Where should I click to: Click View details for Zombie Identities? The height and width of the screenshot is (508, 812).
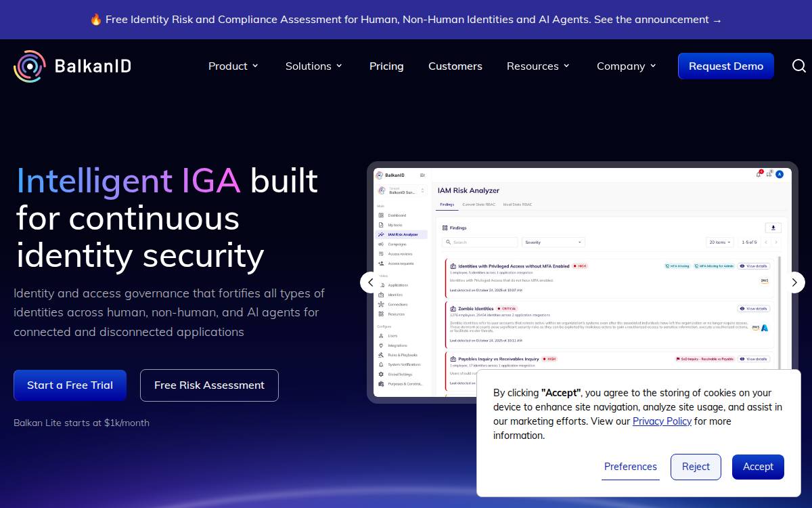pyautogui.click(x=753, y=309)
